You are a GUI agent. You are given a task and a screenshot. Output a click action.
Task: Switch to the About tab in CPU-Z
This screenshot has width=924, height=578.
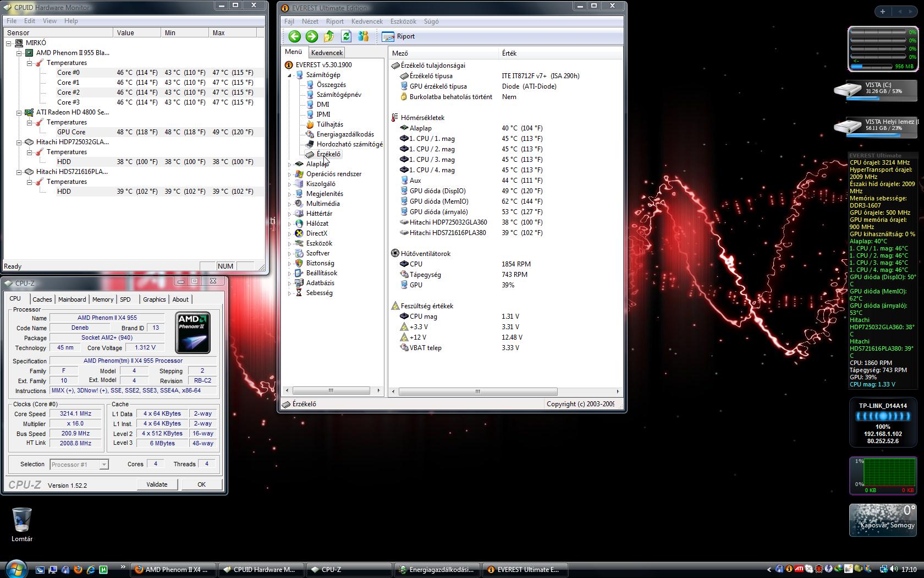coord(180,299)
